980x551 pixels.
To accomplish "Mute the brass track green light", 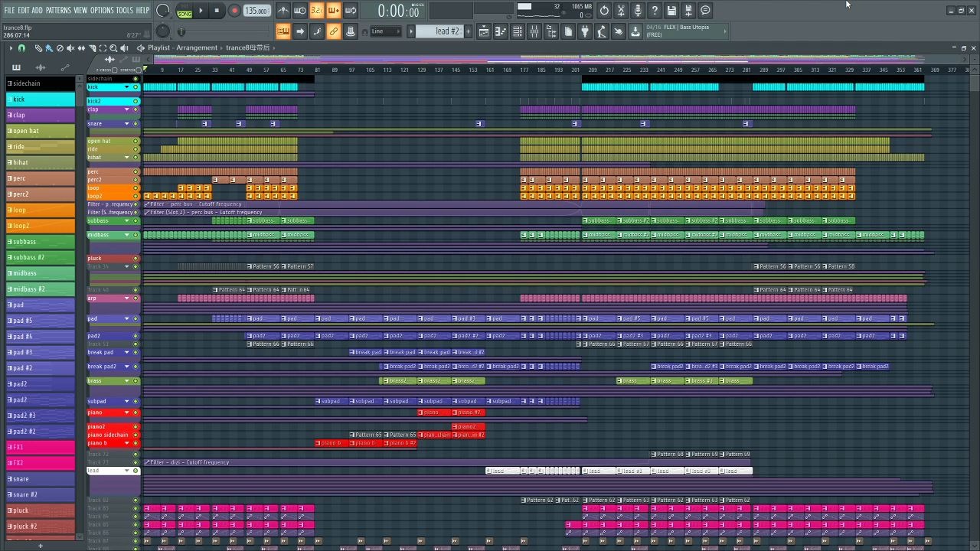I will pyautogui.click(x=136, y=381).
